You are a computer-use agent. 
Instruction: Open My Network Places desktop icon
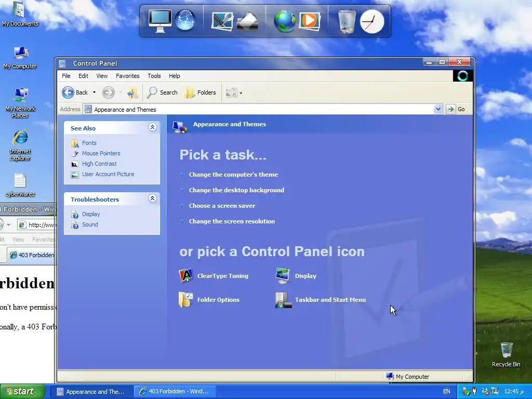point(20,103)
